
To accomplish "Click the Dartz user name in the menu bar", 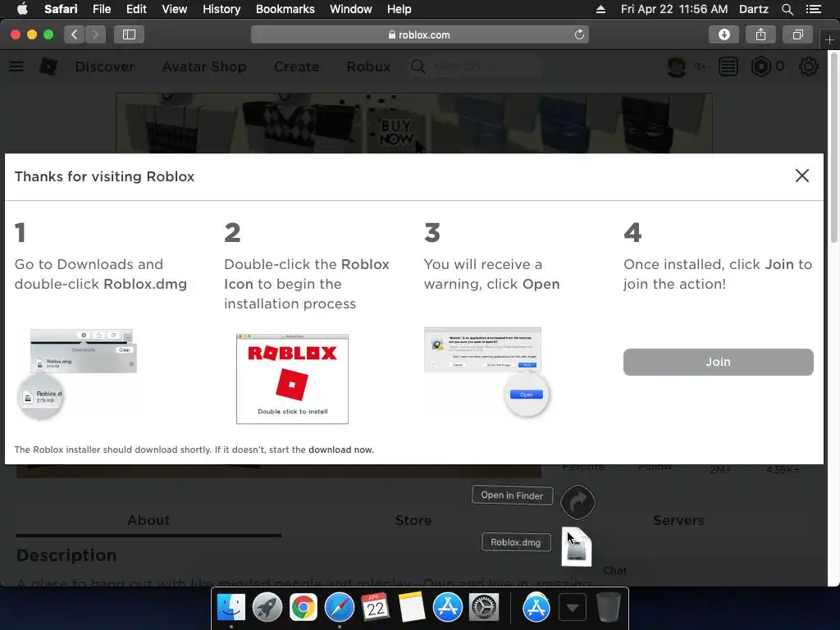I will click(753, 9).
